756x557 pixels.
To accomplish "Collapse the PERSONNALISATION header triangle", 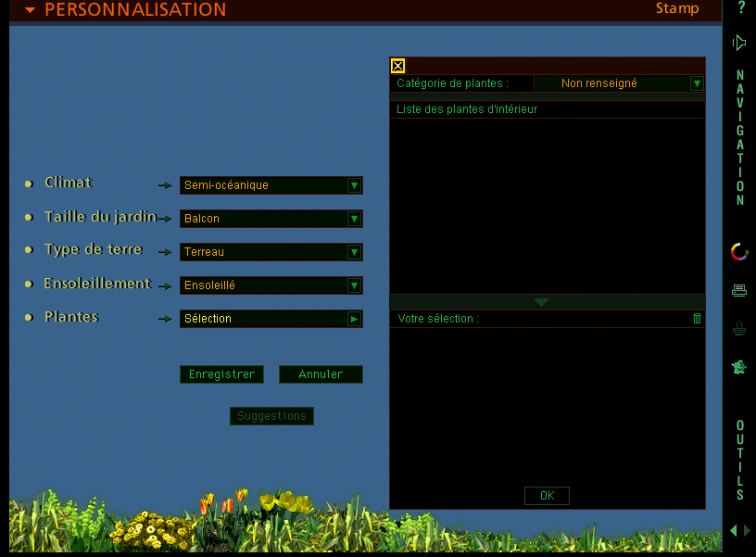I will (x=31, y=10).
